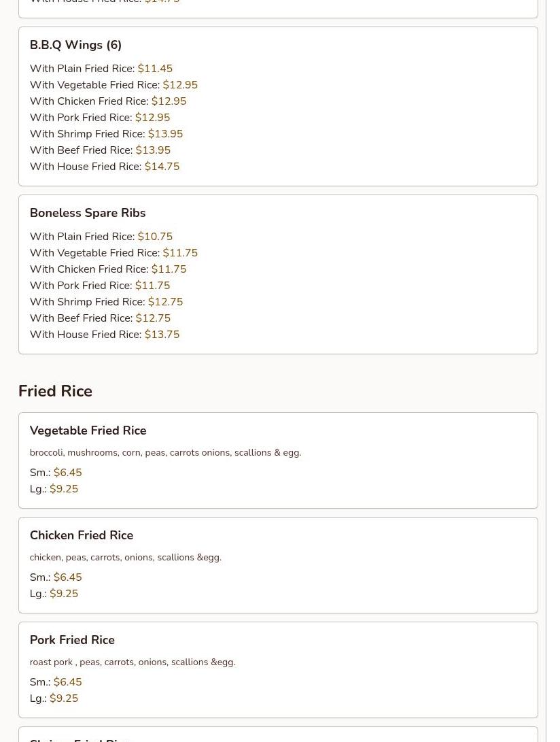Click the Pork Fried Rice ingredients description
The width and height of the screenshot is (560, 742).
(133, 662)
